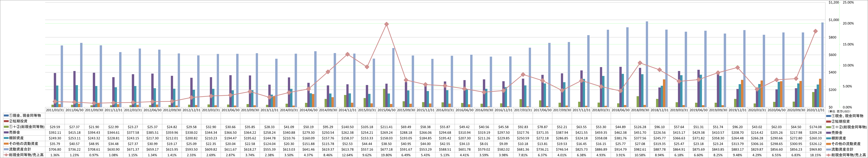Click the 2015/06/30 date column header
This screenshot has height=158, width=868.
[386, 110]
